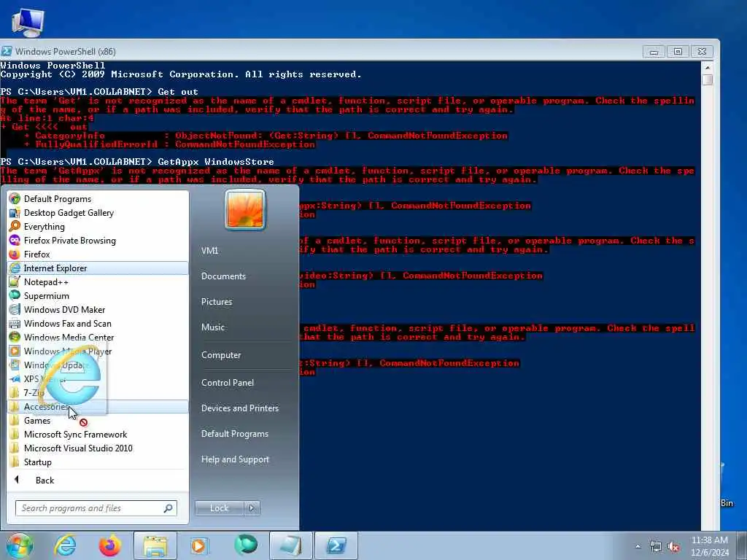
Task: Click PowerShell window title bar icon
Action: point(6,52)
